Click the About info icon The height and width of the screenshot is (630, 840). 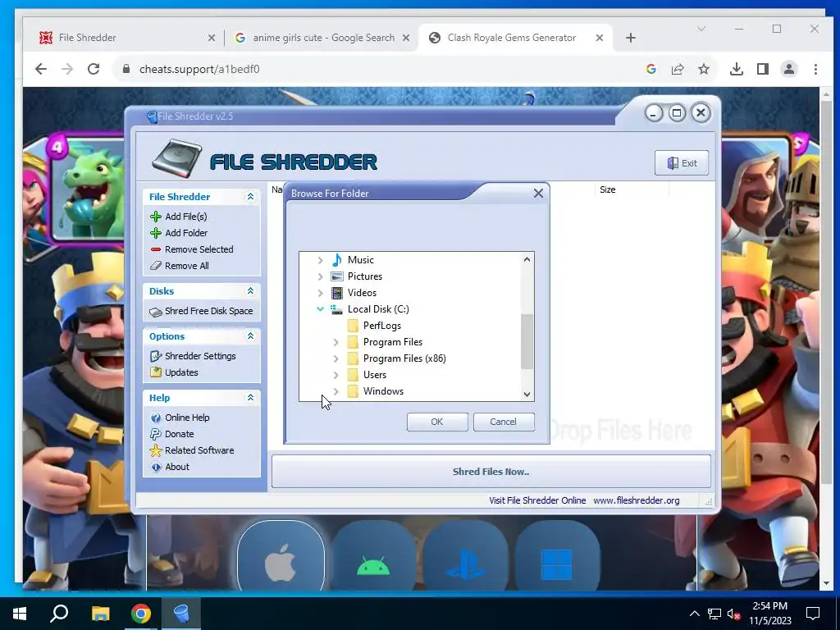[156, 467]
